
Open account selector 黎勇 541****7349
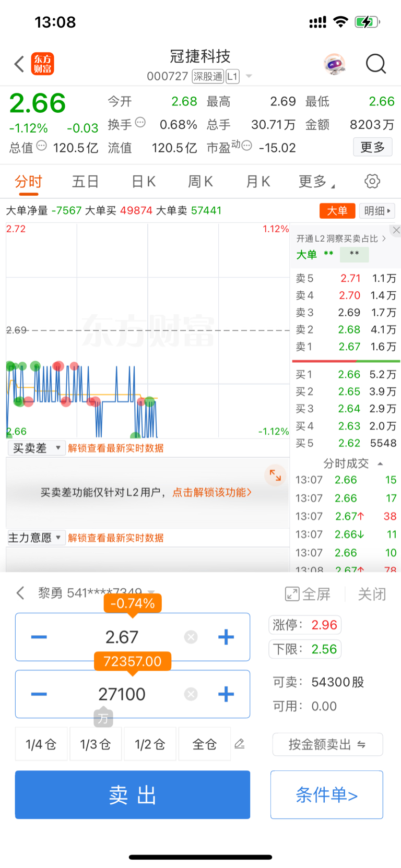tap(97, 593)
